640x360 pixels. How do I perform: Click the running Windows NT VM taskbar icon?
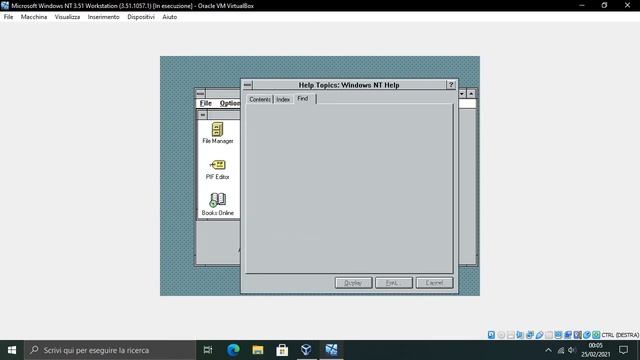tap(331, 350)
